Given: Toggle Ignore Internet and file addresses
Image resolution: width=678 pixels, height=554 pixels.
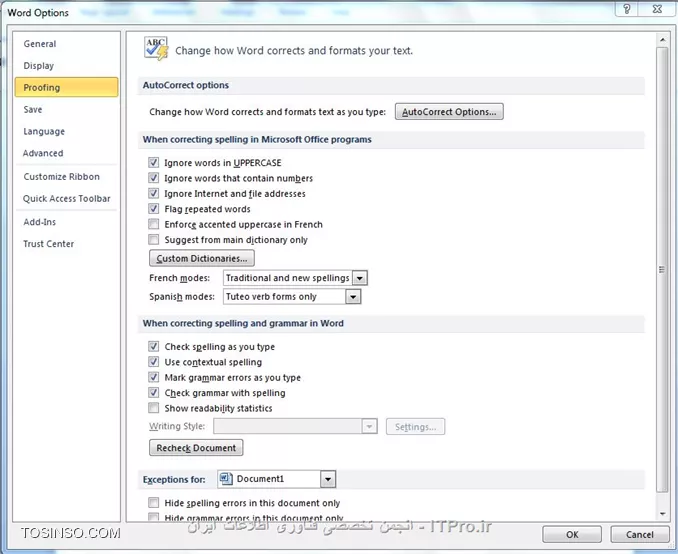Looking at the screenshot, I should (154, 193).
